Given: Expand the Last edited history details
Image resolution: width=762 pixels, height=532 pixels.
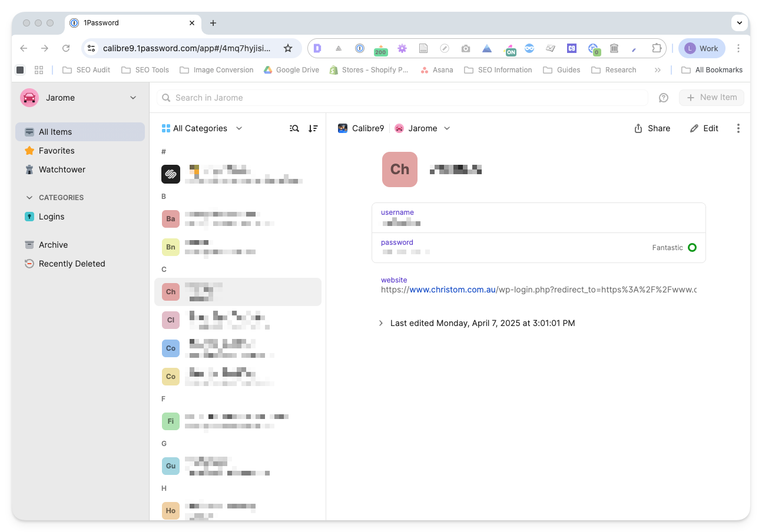Looking at the screenshot, I should point(381,323).
